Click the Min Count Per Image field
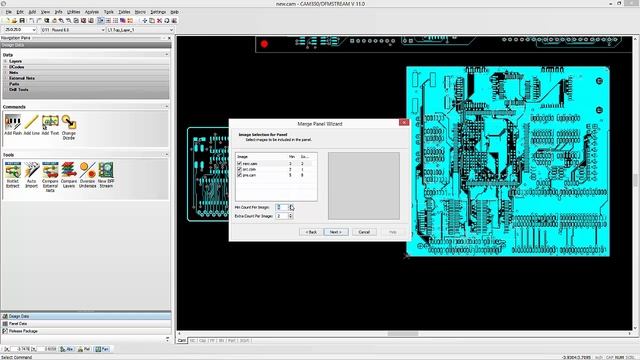Screen dimensions: 640x360 [x=282, y=207]
